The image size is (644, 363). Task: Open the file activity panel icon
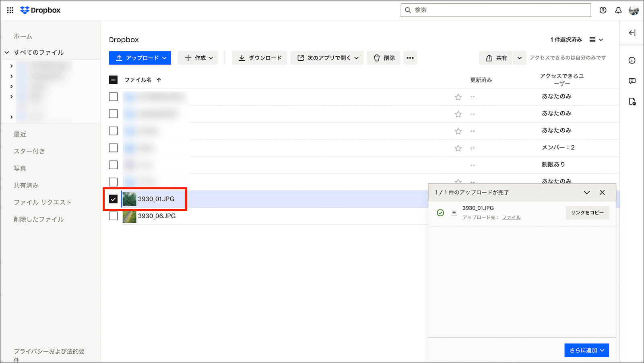pos(632,102)
